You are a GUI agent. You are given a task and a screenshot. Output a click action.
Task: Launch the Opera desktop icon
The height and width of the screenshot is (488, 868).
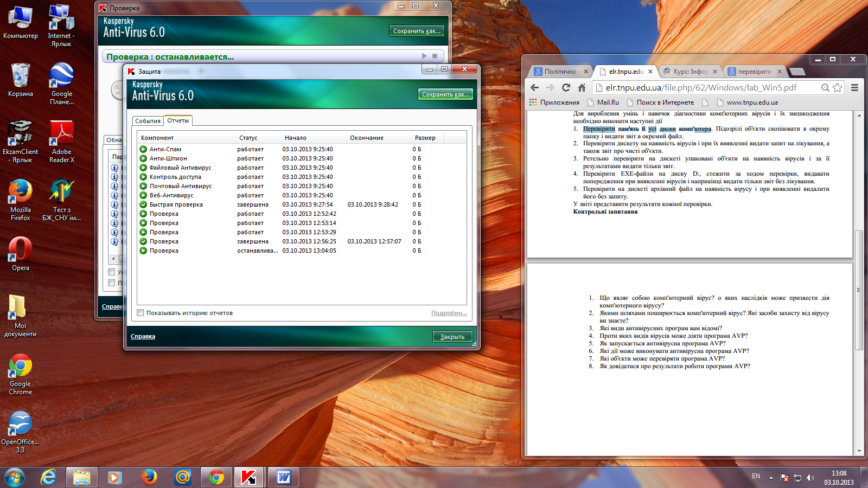pos(21,253)
